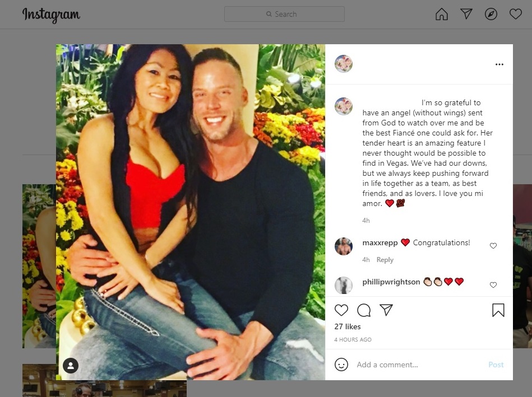Open activity heart icon in header

click(515, 14)
